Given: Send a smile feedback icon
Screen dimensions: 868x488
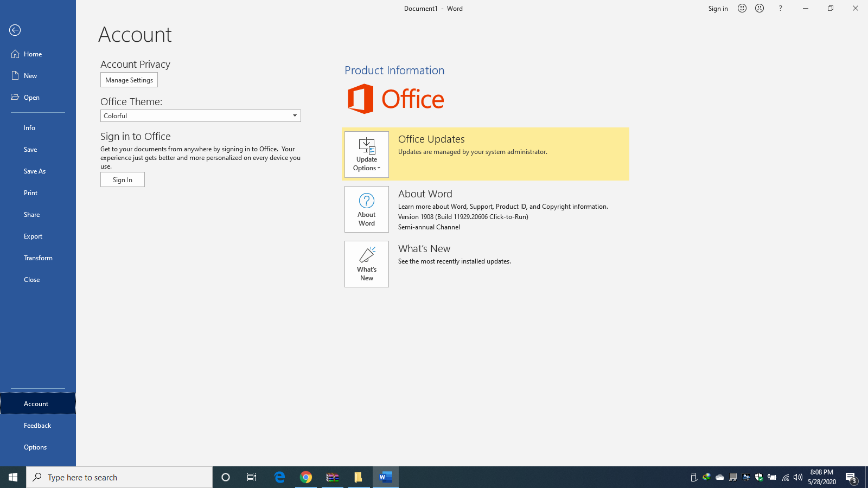Looking at the screenshot, I should (x=742, y=8).
